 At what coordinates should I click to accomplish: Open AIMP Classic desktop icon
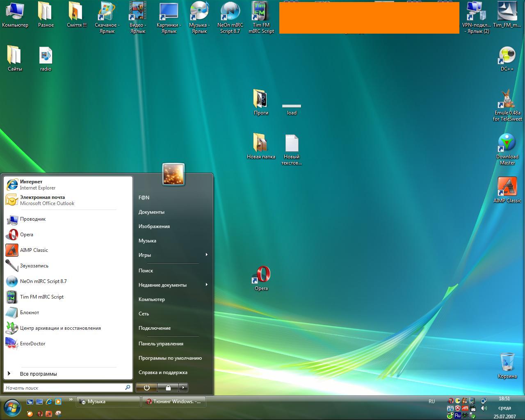[507, 187]
